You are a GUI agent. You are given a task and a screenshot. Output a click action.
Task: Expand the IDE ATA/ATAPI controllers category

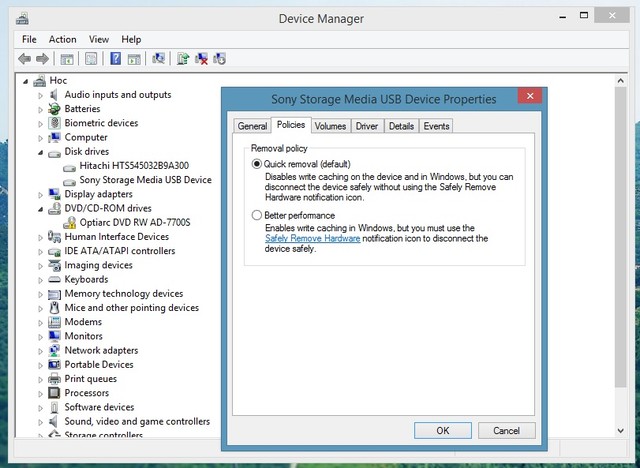pos(40,252)
